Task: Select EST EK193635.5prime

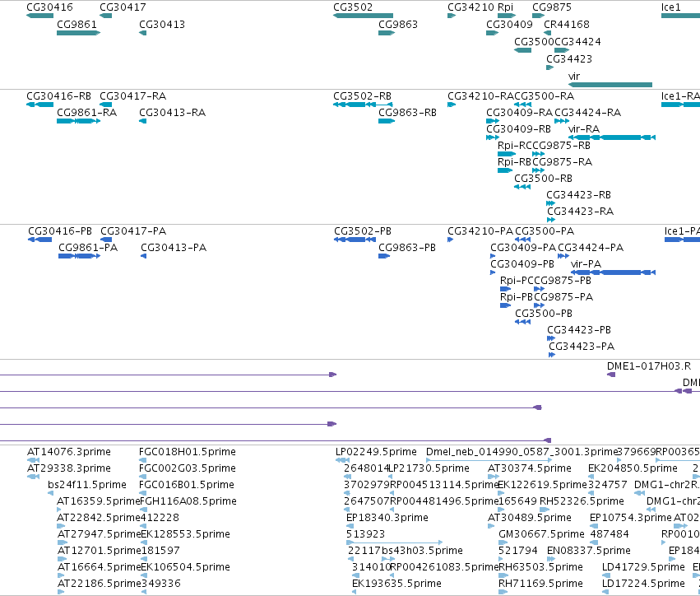Action: [x=396, y=584]
